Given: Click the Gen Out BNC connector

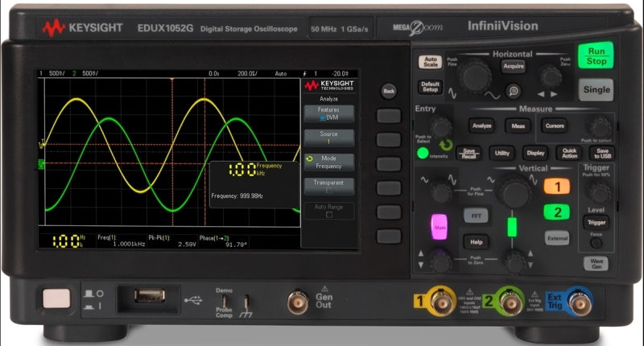Looking at the screenshot, I should click(297, 303).
